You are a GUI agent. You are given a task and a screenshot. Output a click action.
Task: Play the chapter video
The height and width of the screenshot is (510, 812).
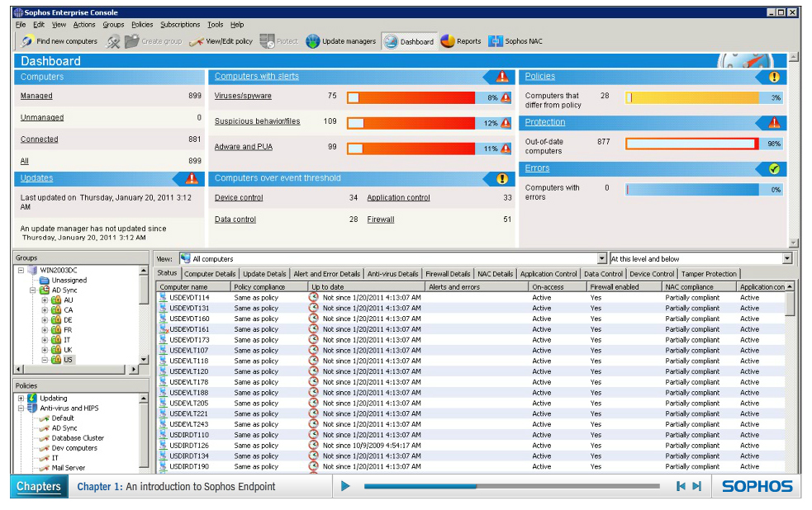point(345,486)
